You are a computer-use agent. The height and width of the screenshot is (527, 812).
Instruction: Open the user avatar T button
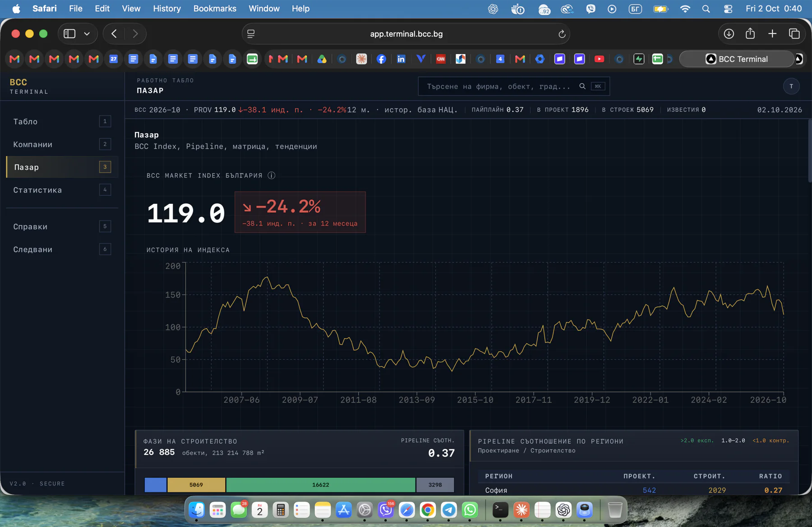(791, 86)
